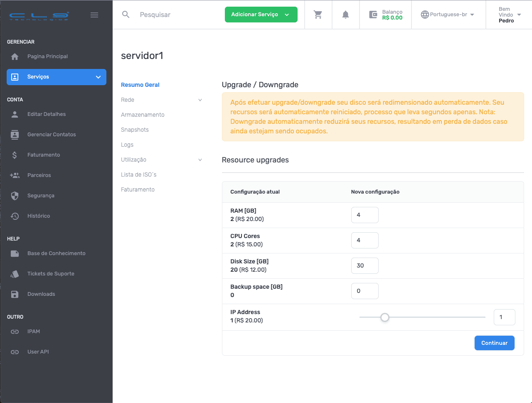Open the shopping cart icon
532x403 pixels.
(318, 15)
